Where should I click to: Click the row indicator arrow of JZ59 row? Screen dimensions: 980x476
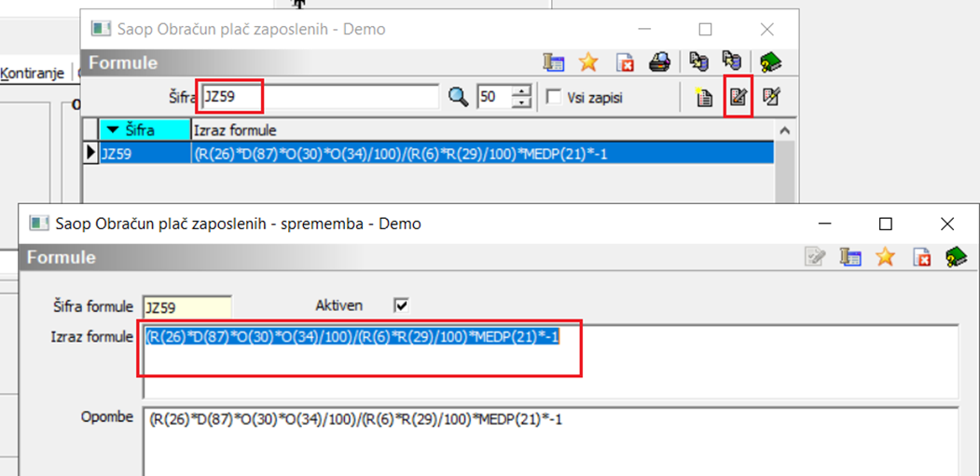tap(90, 153)
